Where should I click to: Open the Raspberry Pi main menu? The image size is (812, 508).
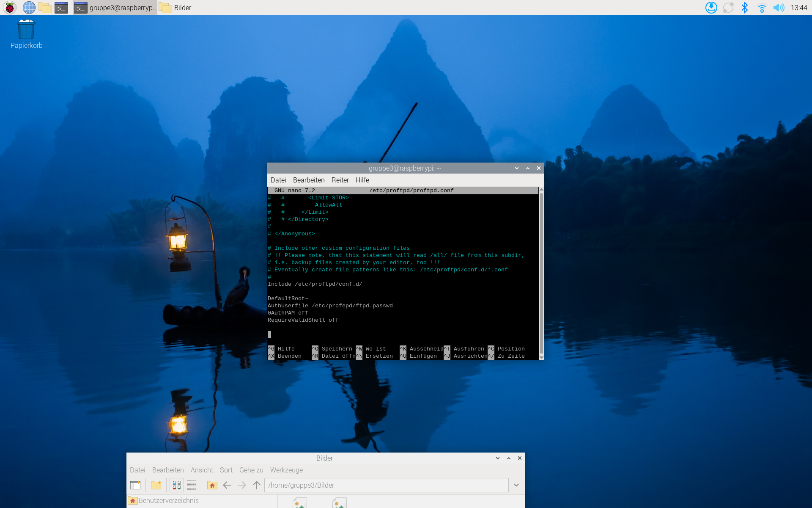click(9, 8)
